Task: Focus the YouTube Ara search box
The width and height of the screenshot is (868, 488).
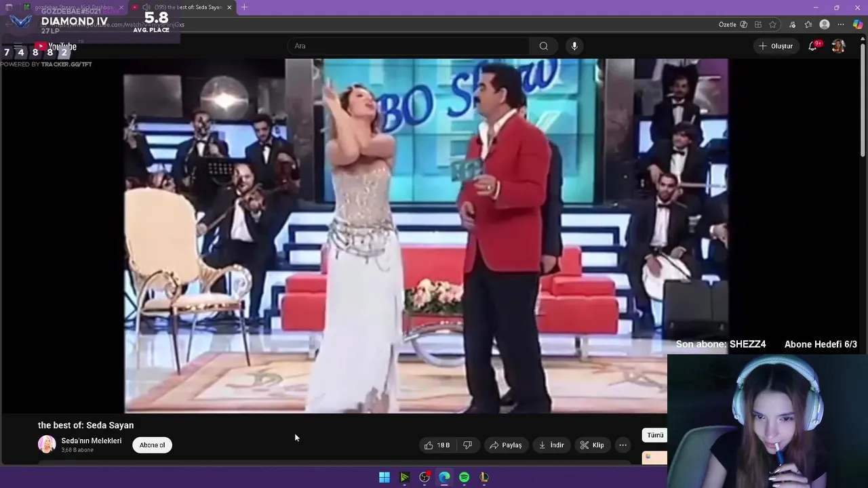Action: click(x=409, y=46)
